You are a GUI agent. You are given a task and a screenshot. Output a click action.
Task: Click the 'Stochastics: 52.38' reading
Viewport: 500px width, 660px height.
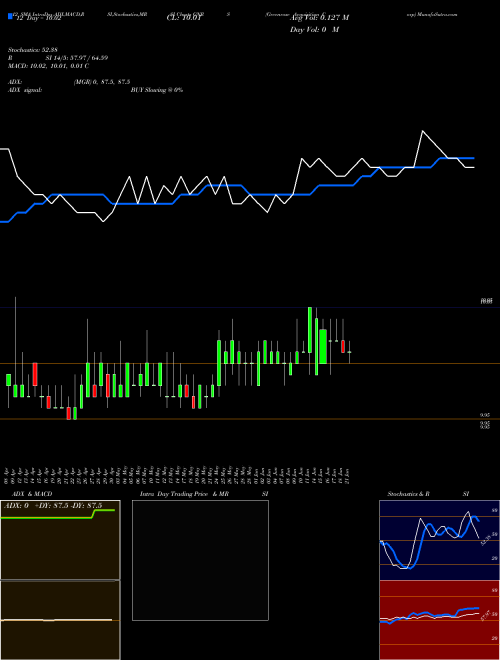pos(32,50)
